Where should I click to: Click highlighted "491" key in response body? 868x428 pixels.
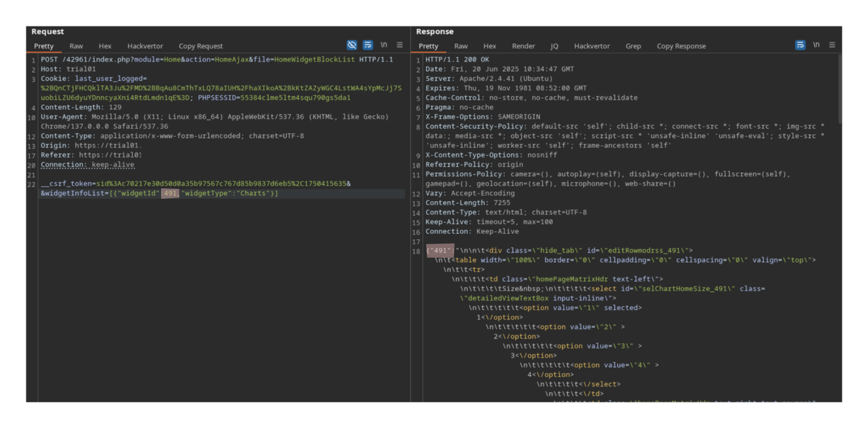click(x=440, y=250)
